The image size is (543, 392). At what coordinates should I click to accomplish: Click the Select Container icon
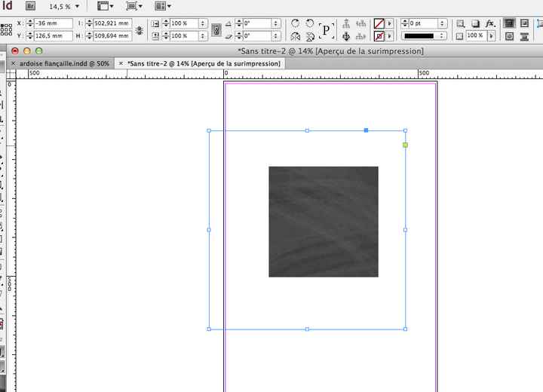tap(346, 23)
